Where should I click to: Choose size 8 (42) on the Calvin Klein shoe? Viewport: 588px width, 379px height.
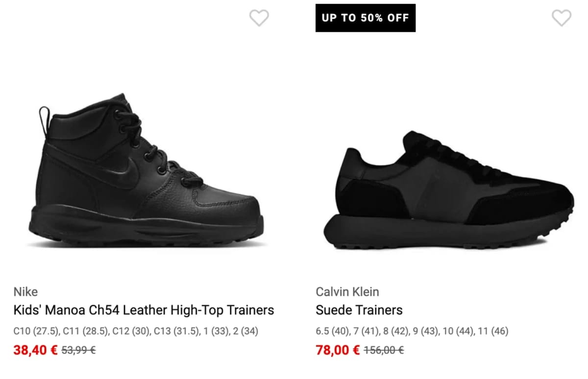(x=396, y=332)
